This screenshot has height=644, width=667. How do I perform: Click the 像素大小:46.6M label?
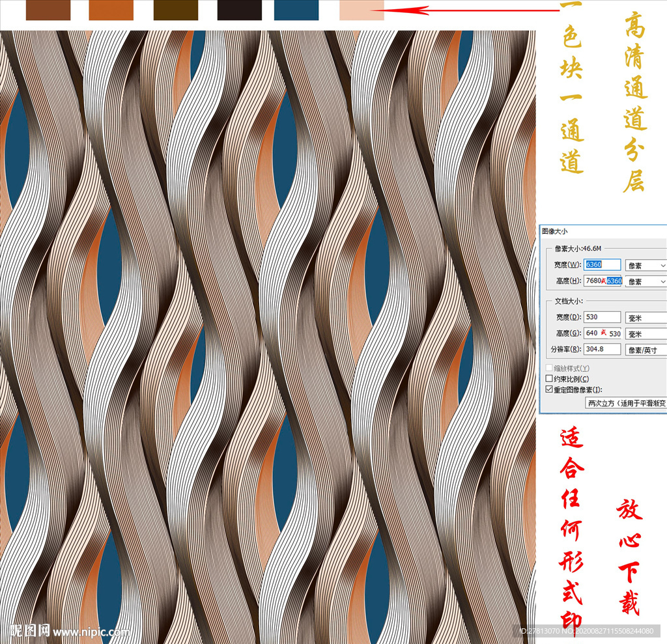coord(578,248)
